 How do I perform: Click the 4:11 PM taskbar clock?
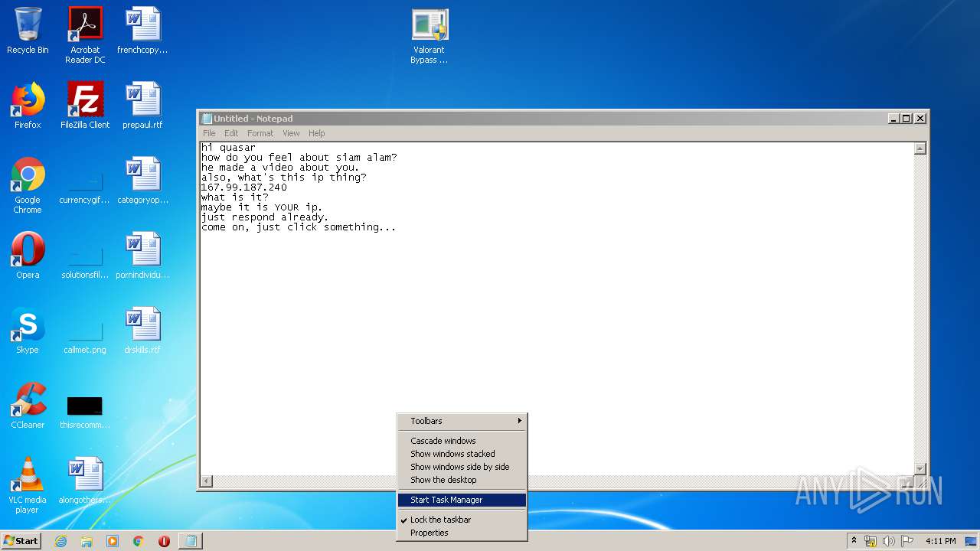pos(940,541)
